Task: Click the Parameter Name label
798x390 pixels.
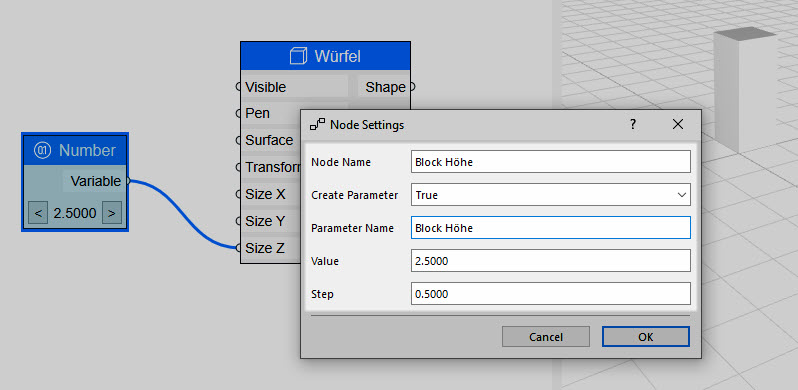Action: (x=352, y=228)
